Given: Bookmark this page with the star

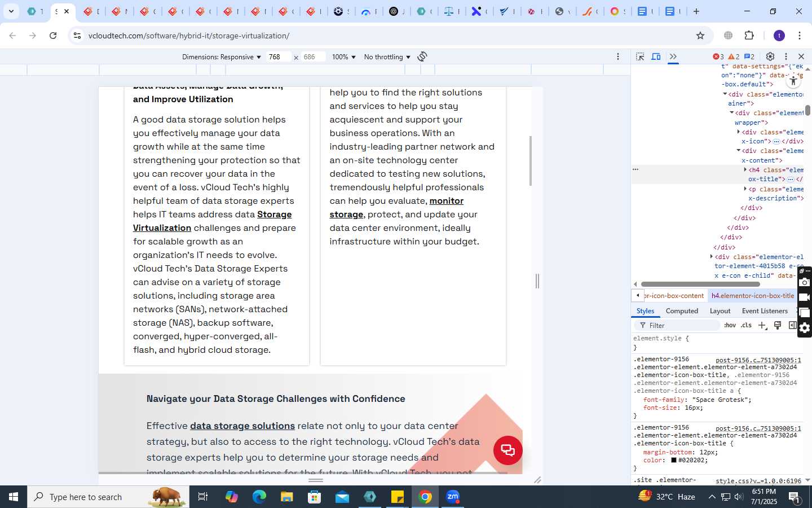Looking at the screenshot, I should click(700, 36).
